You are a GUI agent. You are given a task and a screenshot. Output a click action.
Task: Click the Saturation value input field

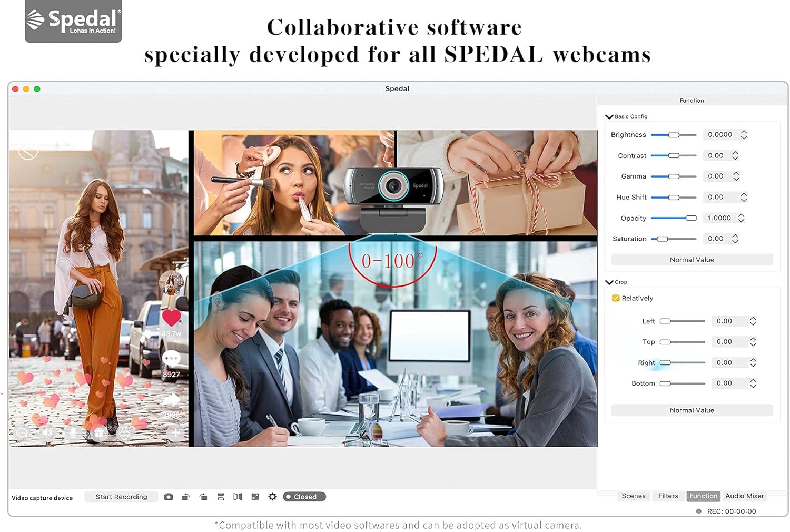718,239
